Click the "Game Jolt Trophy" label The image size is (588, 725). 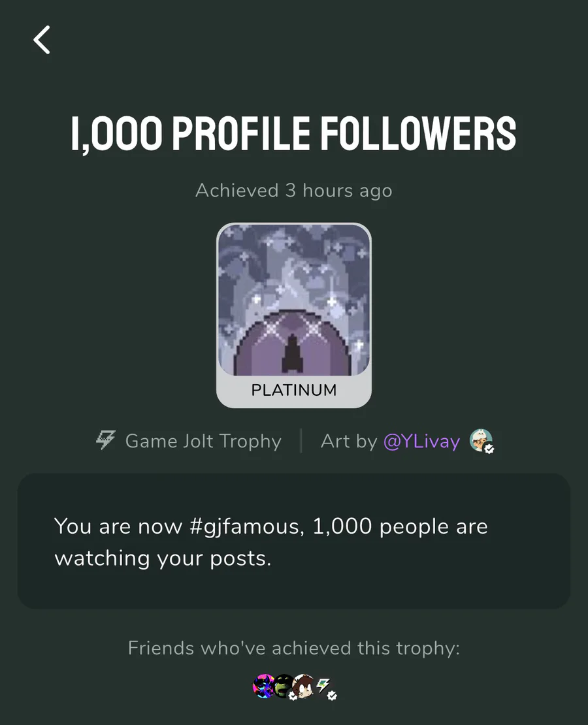coord(203,442)
